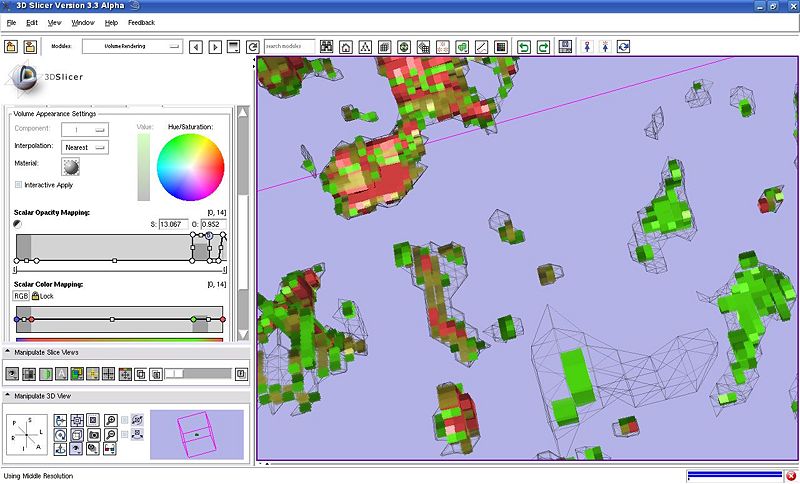Click the camera screenshot icon in 3D View
This screenshot has height=484, width=800.
pos(93,435)
